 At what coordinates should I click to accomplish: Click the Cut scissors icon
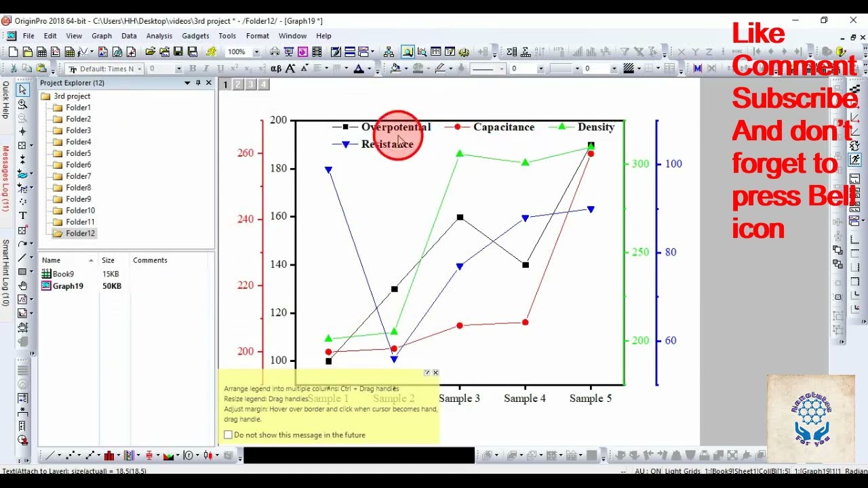point(13,68)
